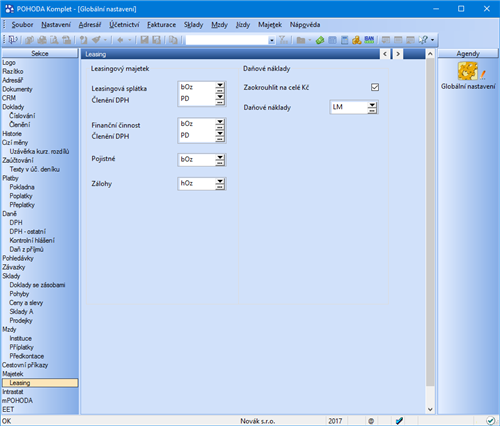Click the IBAN toolbar icon
The height and width of the screenshot is (426, 500).
(x=369, y=40)
